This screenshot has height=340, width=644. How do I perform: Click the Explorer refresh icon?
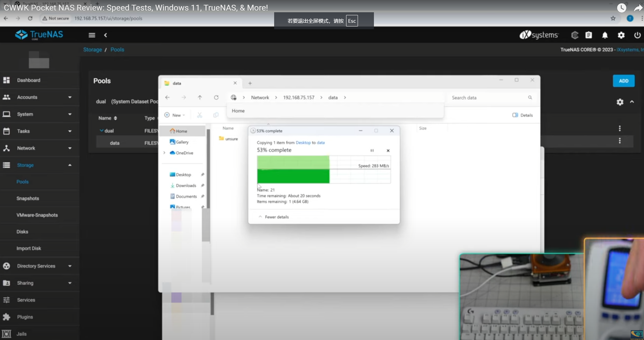pos(216,97)
